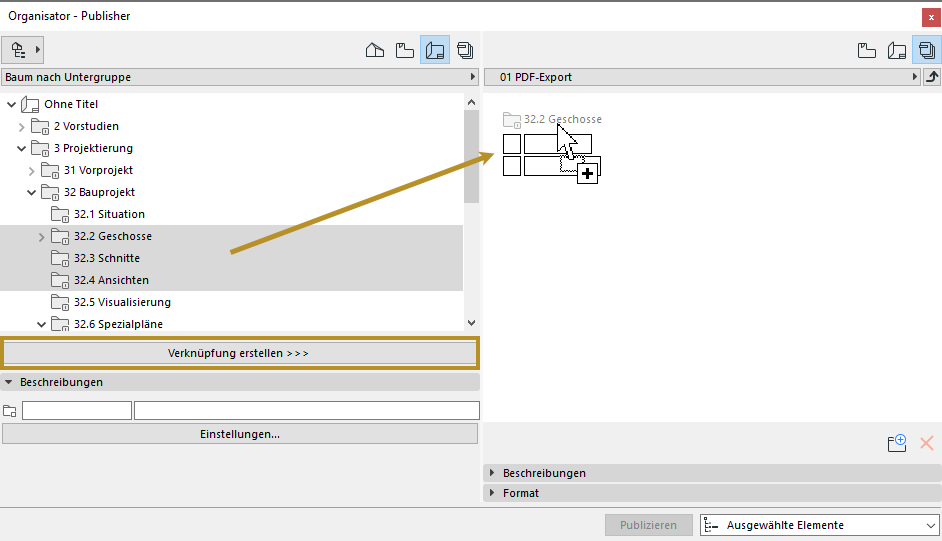Switch left pane to Project Map
The image size is (942, 541).
pyautogui.click(x=375, y=50)
